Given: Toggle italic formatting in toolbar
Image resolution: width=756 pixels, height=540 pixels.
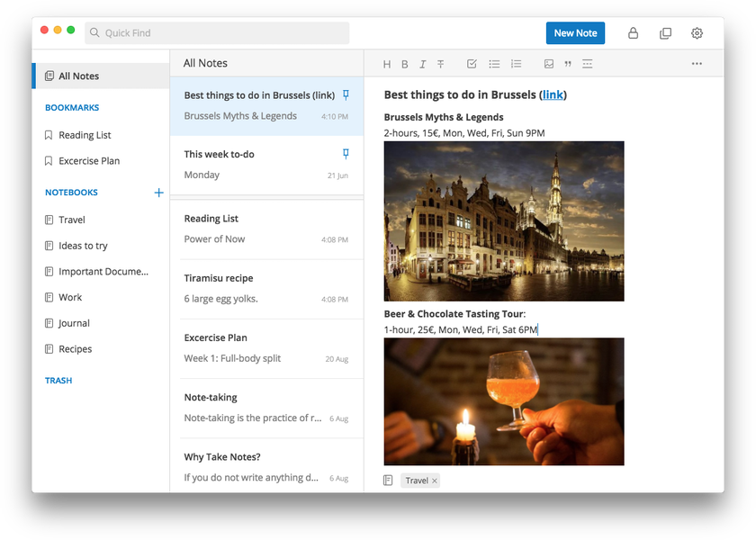Looking at the screenshot, I should [422, 64].
